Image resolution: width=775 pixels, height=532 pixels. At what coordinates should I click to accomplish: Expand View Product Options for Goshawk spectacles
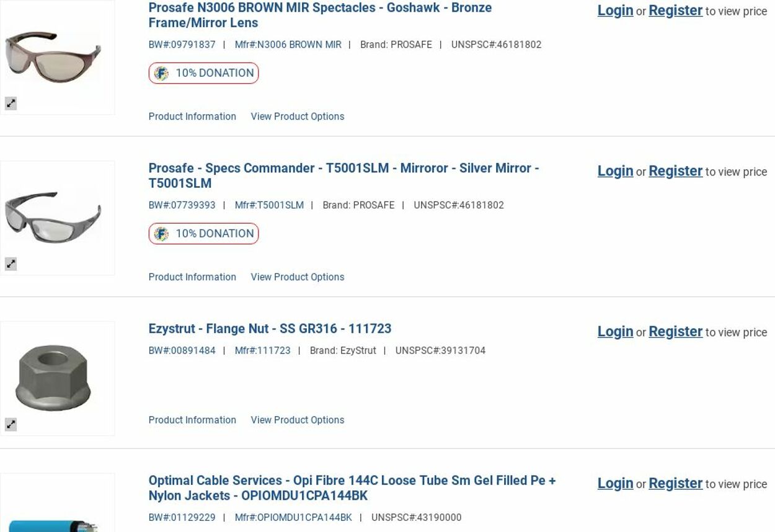pyautogui.click(x=297, y=117)
